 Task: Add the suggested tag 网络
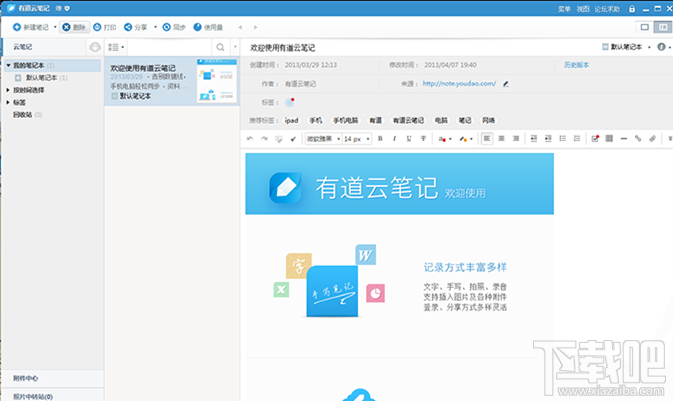(x=488, y=121)
